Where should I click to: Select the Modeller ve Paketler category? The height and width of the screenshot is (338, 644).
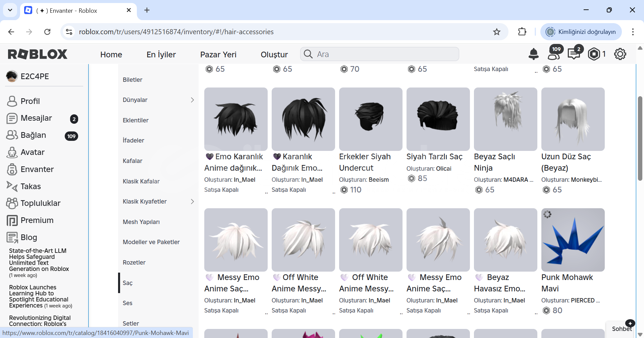(158, 242)
